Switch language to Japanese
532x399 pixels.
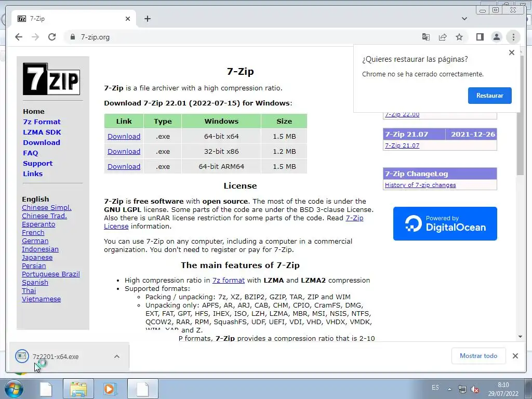[37, 258]
